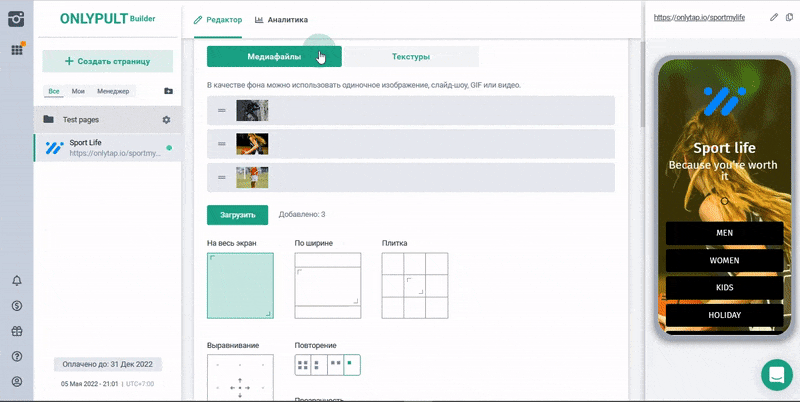Open the Test pages folder settings gear

(166, 120)
